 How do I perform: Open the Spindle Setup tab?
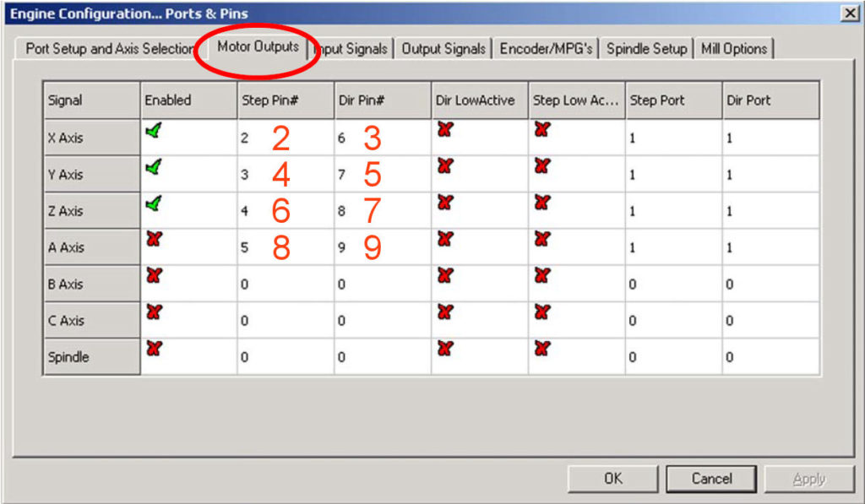[646, 48]
